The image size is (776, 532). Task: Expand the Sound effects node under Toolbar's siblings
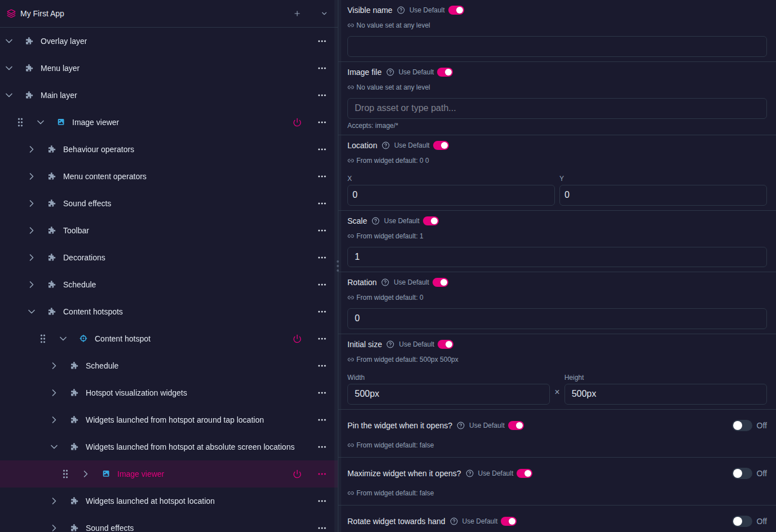[x=32, y=203]
